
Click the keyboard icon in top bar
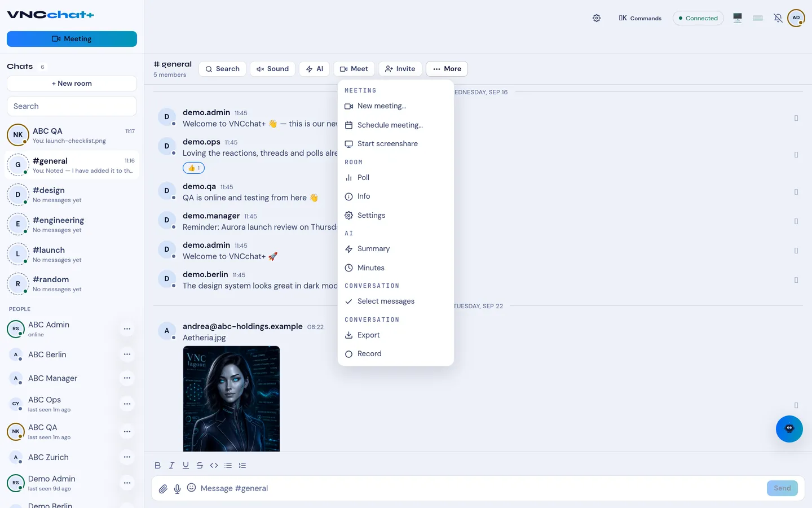pyautogui.click(x=758, y=18)
